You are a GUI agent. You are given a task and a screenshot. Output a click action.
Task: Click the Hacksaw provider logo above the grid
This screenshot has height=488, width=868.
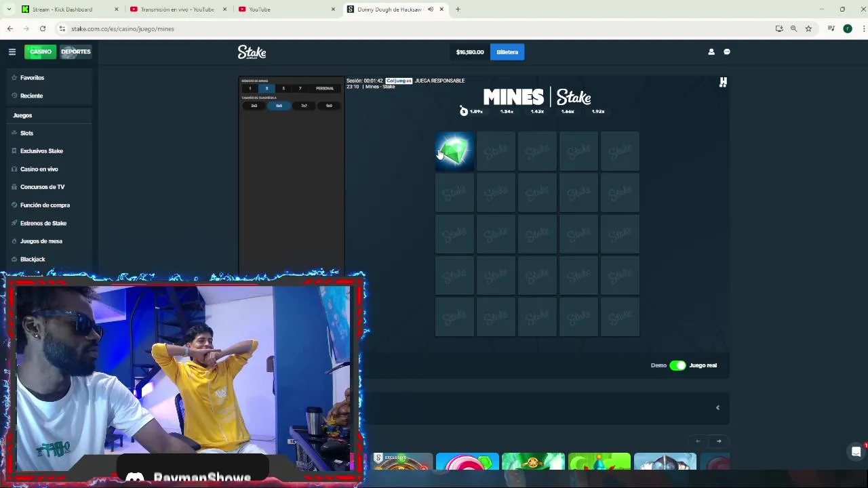[x=723, y=82]
